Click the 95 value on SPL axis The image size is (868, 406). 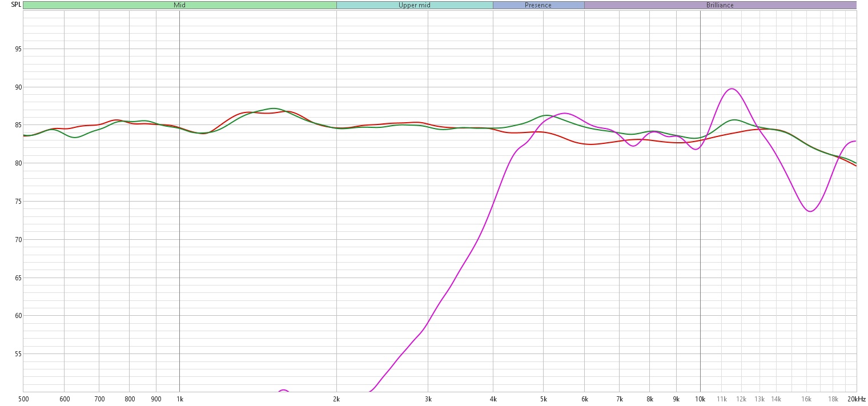(18, 49)
